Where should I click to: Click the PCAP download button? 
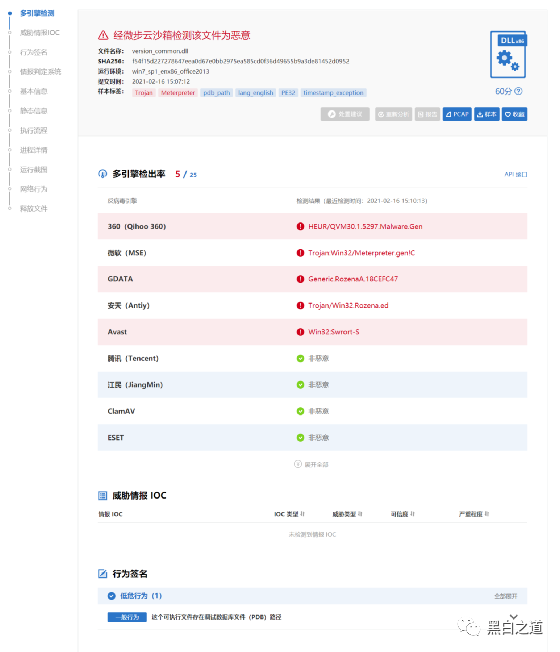(457, 114)
